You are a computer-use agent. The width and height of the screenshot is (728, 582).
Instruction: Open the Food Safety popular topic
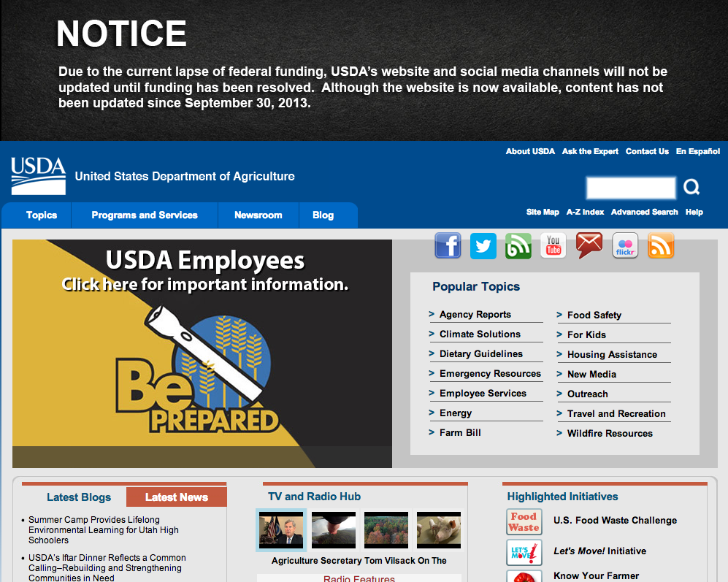pyautogui.click(x=594, y=315)
